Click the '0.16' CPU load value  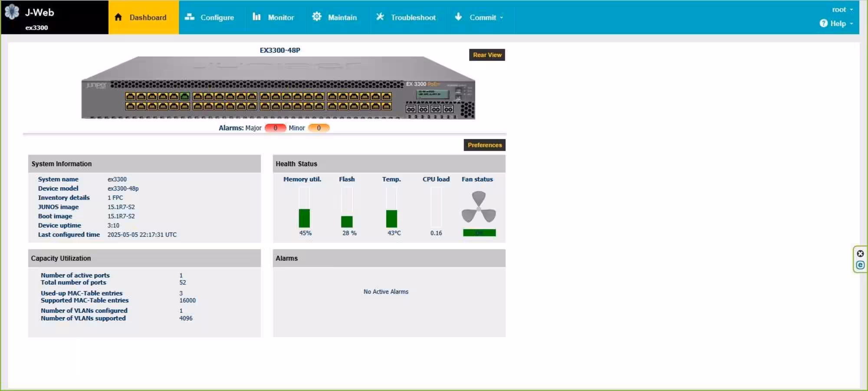(436, 233)
